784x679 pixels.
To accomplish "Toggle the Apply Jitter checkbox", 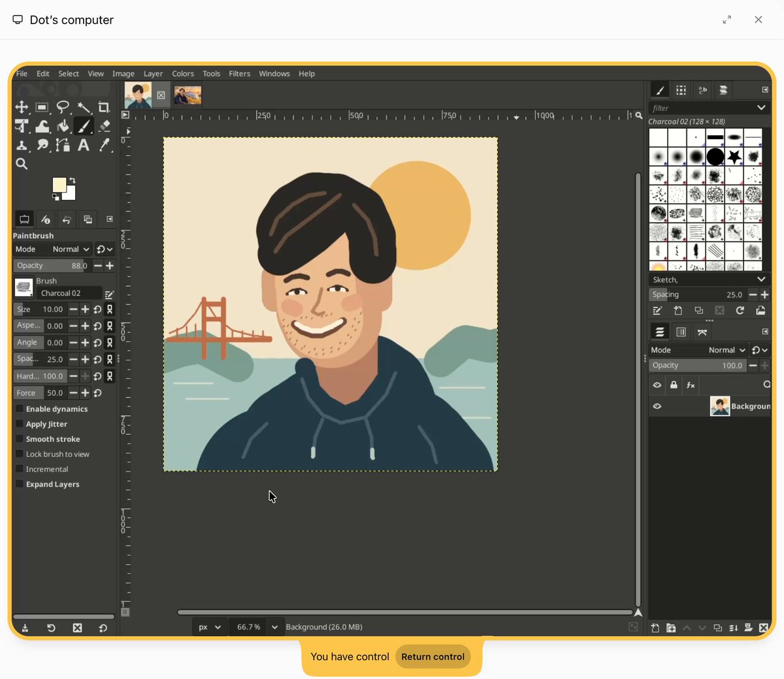I will (20, 424).
